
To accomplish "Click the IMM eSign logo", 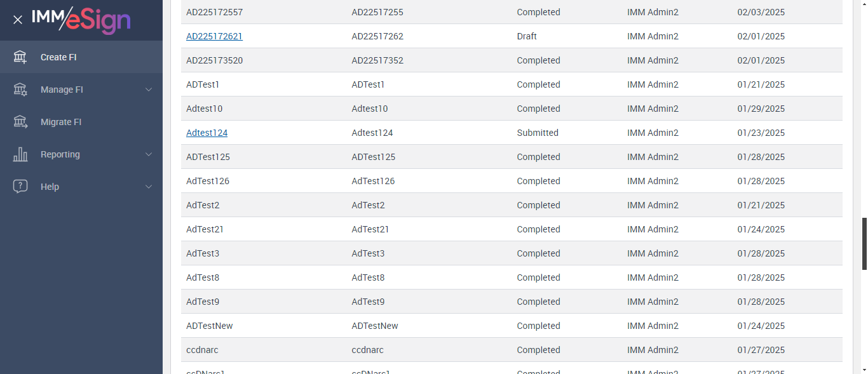I will click(x=81, y=20).
